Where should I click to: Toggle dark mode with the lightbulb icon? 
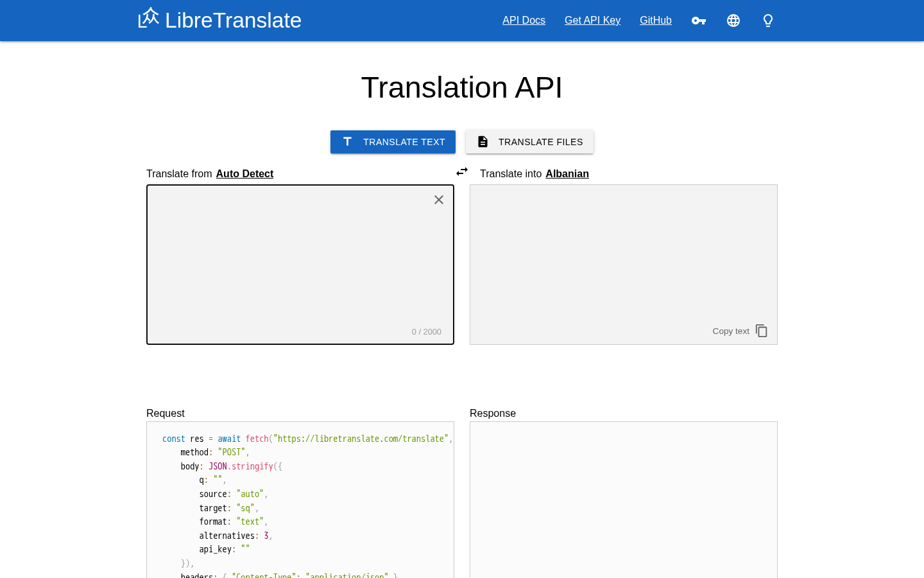pos(768,21)
